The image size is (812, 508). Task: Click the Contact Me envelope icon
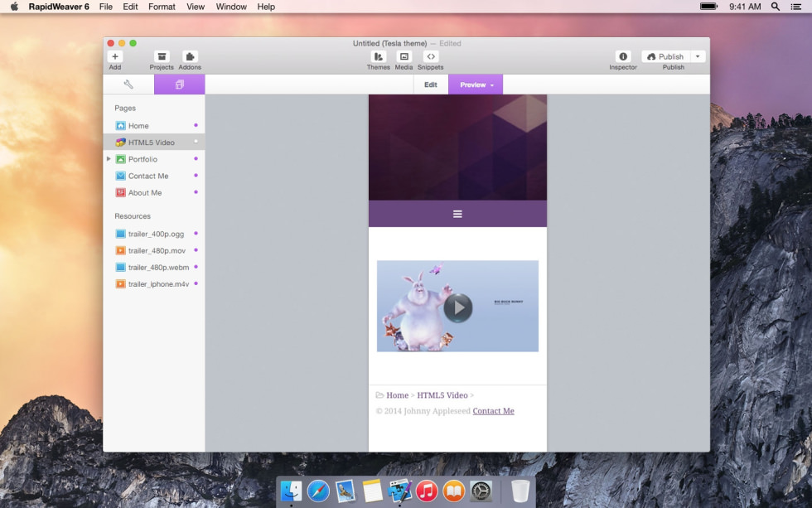point(120,176)
